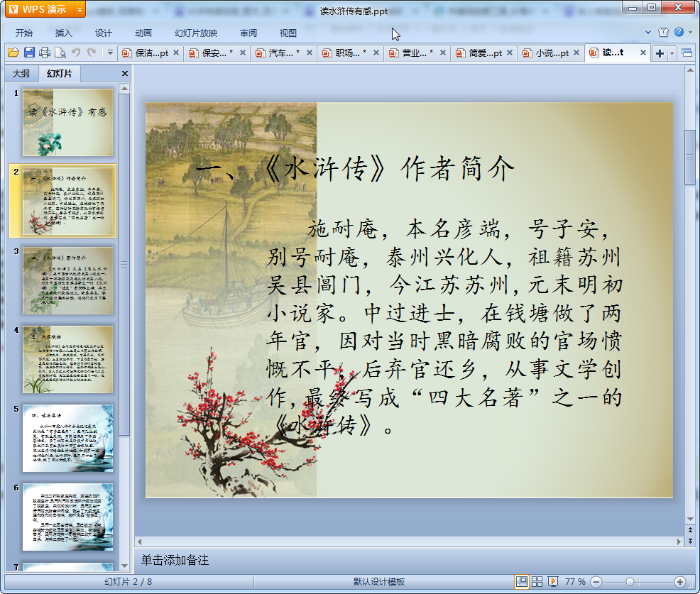Close the slide thumbnail pane

(125, 74)
